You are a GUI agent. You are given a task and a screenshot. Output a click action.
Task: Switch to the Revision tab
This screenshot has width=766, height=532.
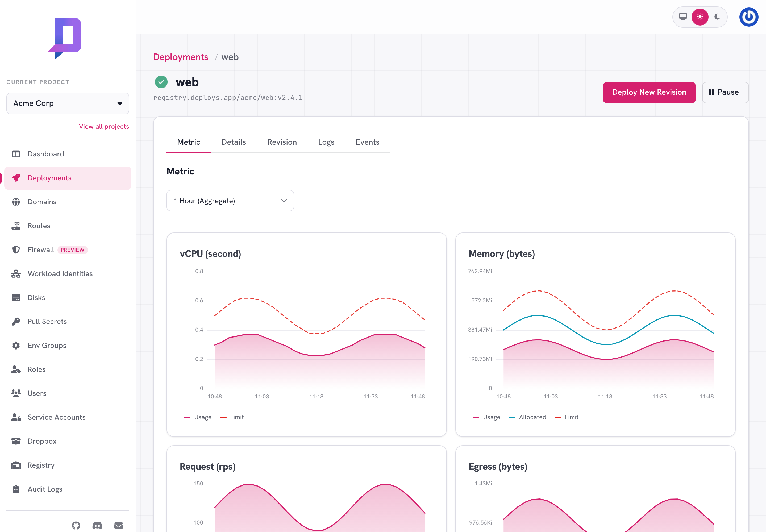[282, 142]
